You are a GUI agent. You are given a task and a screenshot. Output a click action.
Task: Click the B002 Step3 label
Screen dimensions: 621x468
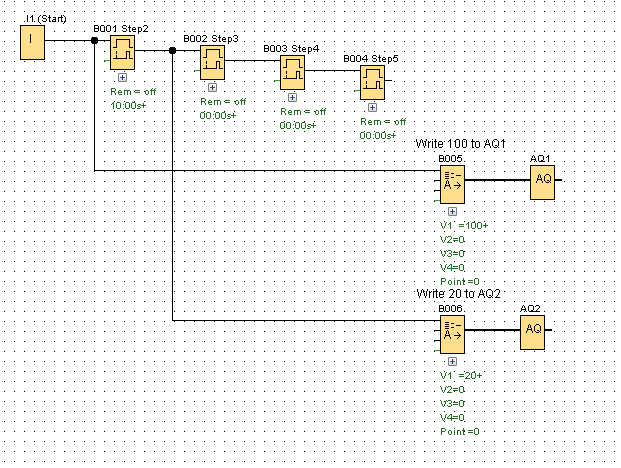[211, 39]
